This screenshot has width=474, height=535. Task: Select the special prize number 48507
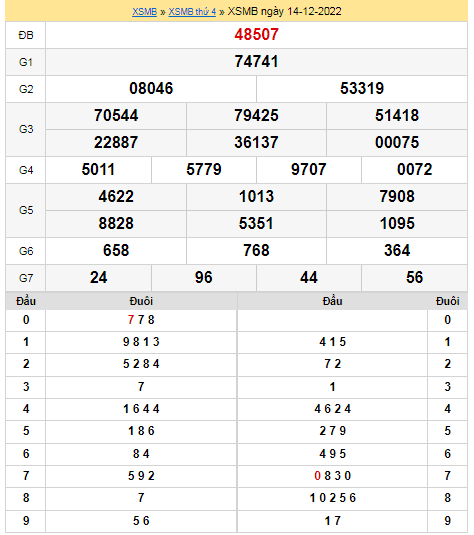click(x=256, y=34)
